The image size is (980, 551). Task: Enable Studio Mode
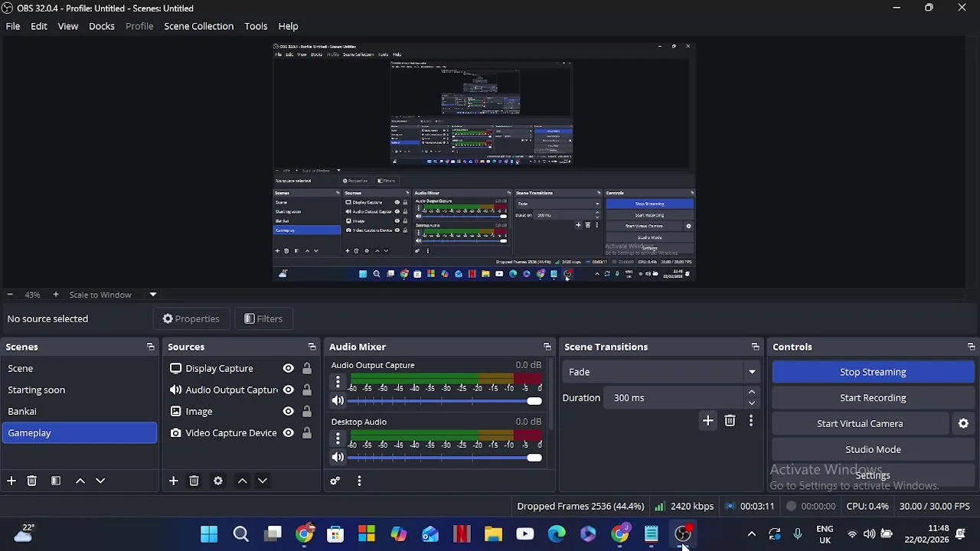873,449
